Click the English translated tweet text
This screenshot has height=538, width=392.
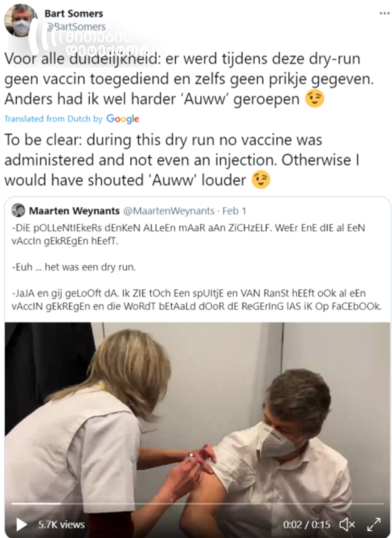182,160
